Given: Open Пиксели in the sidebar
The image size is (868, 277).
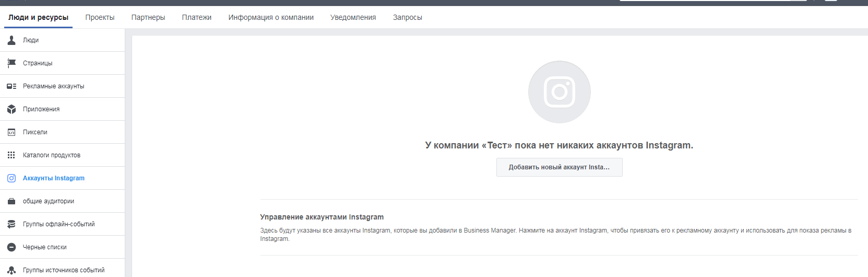Looking at the screenshot, I should [x=63, y=132].
